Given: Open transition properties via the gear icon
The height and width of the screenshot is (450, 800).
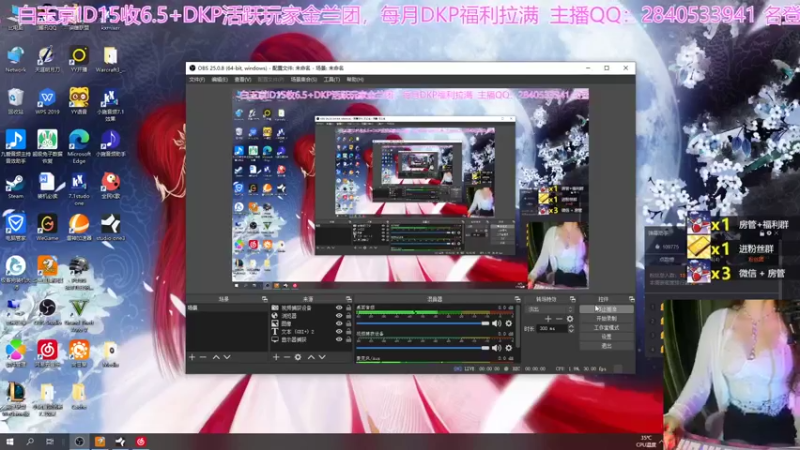Looking at the screenshot, I should [570, 319].
